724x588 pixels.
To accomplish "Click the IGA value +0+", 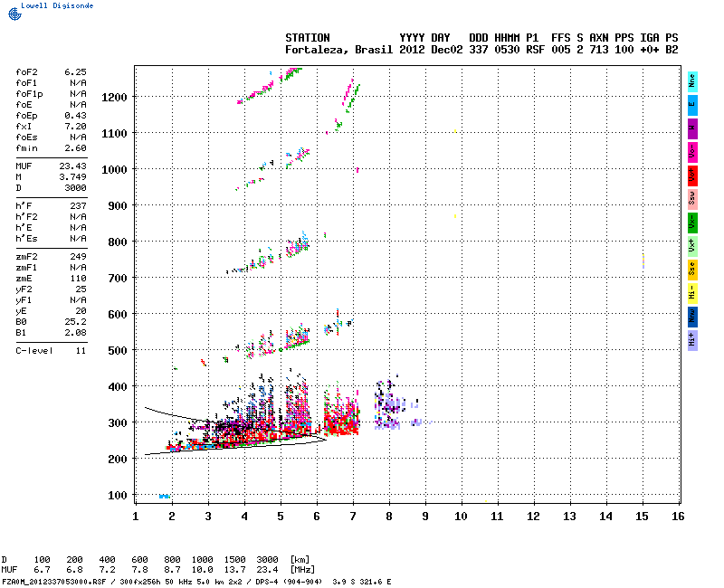I will [649, 50].
